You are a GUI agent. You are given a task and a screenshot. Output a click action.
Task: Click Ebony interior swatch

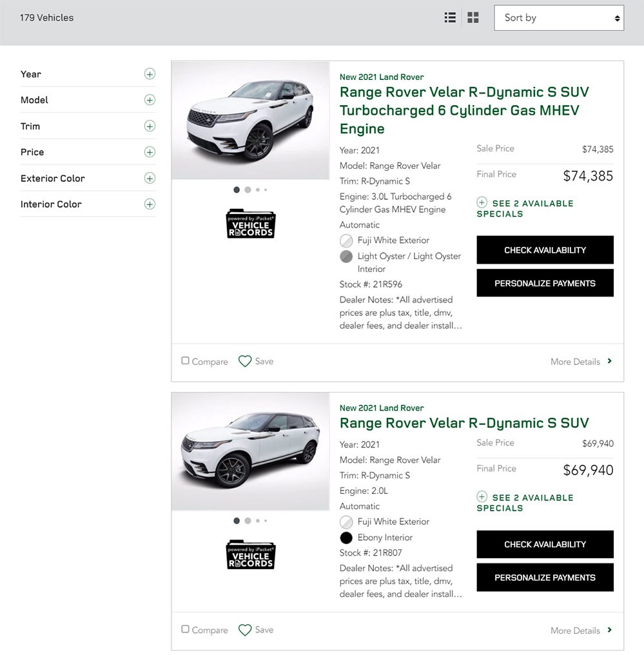coord(346,538)
